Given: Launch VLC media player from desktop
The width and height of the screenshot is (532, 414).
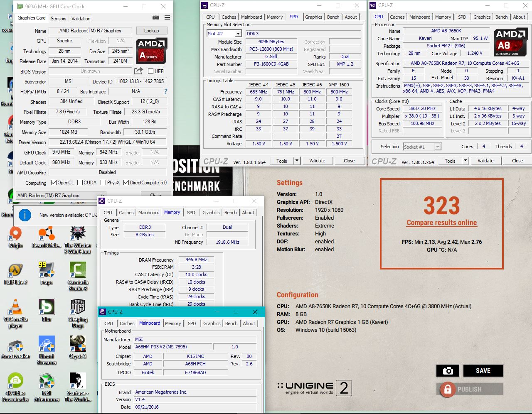Looking at the screenshot, I should pyautogui.click(x=15, y=314).
